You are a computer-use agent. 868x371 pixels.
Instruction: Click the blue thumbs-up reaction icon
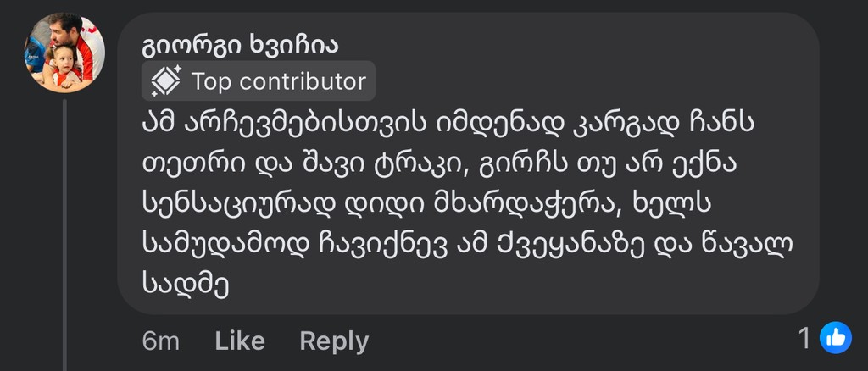click(836, 339)
